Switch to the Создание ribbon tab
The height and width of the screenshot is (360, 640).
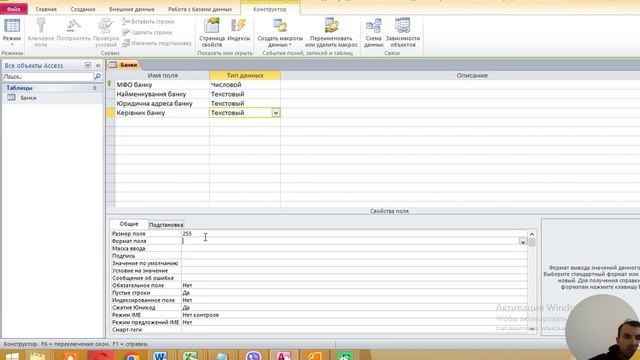pyautogui.click(x=83, y=9)
